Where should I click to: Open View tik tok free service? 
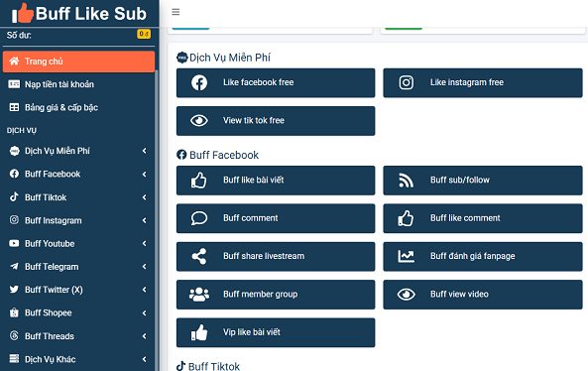(x=276, y=121)
